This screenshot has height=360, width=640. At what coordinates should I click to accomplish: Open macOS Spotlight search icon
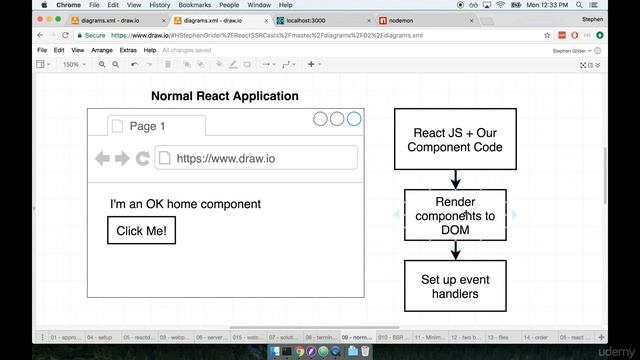coord(579,5)
